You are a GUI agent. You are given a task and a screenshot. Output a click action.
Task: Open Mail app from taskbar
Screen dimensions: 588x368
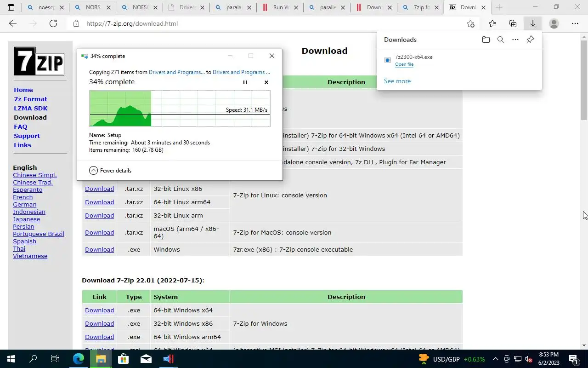[x=146, y=359]
